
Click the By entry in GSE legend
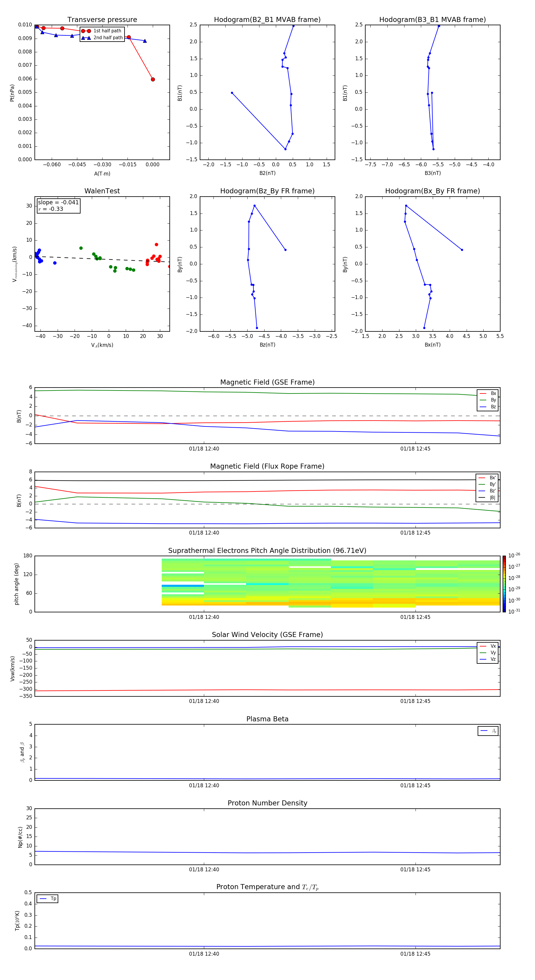pyautogui.click(x=488, y=400)
